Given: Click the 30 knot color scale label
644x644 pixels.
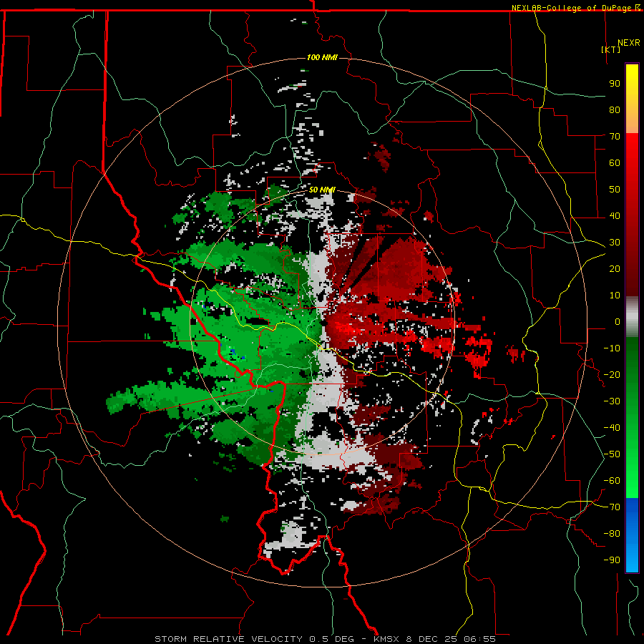Looking at the screenshot, I should click(x=615, y=243).
